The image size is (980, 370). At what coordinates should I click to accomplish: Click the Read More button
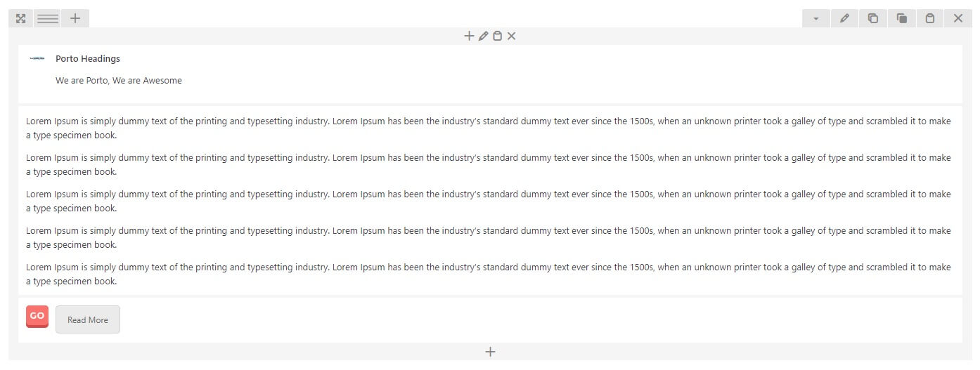[x=88, y=319]
